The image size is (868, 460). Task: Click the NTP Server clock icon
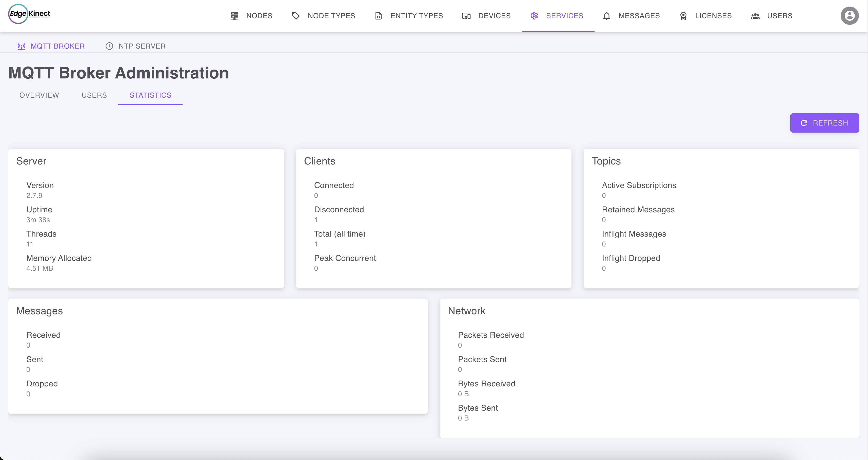109,46
